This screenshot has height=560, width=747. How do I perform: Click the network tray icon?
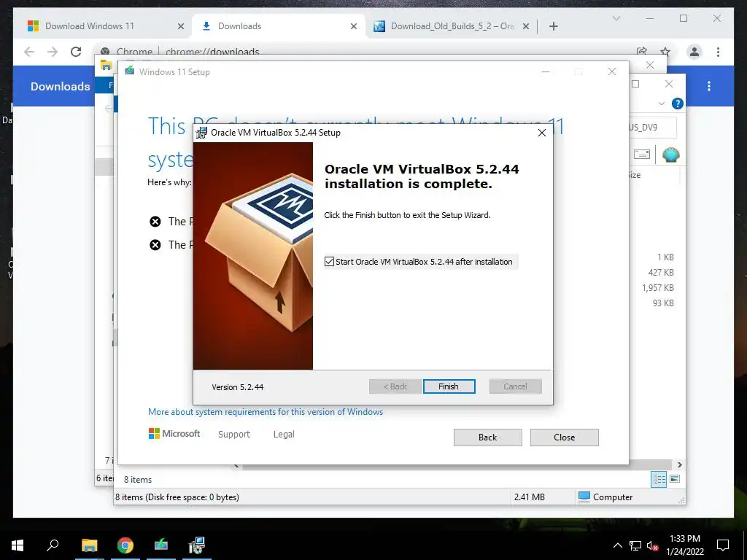point(635,545)
